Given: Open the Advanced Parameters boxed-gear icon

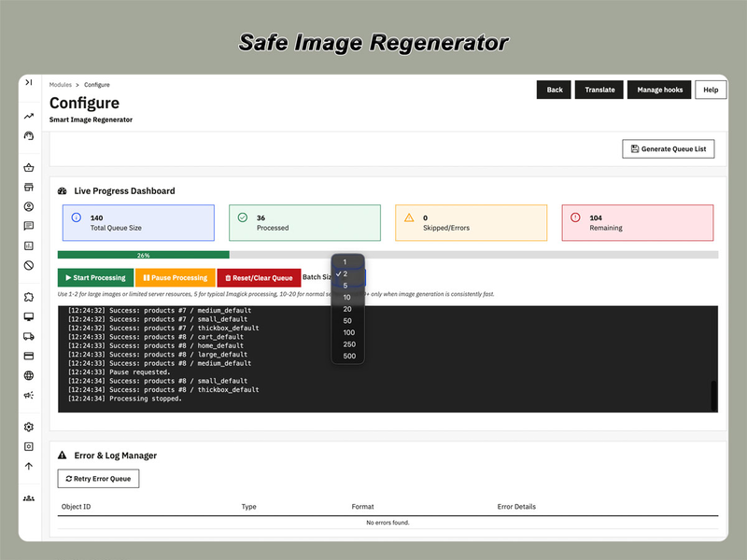Looking at the screenshot, I should (x=29, y=446).
